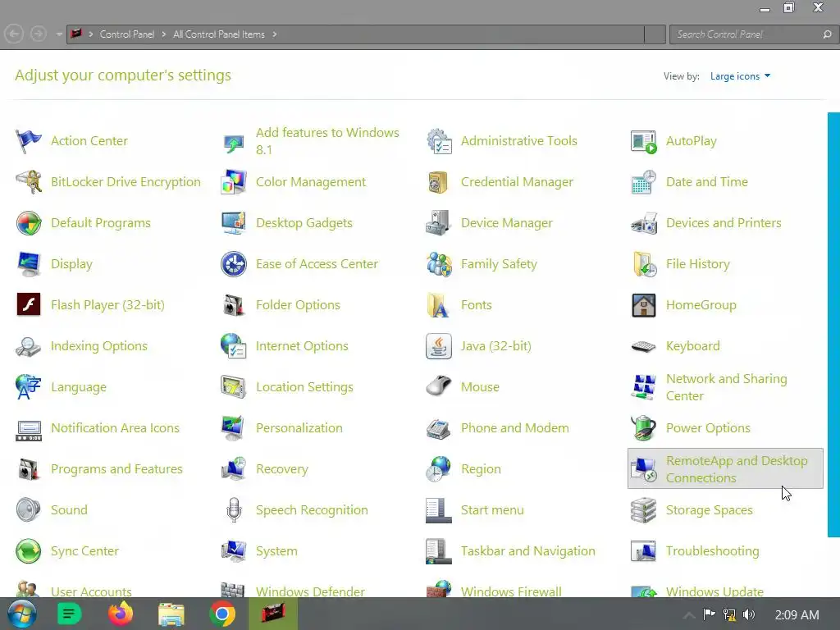Open File Explorer from the taskbar
This screenshot has height=630, width=840.
tap(171, 614)
